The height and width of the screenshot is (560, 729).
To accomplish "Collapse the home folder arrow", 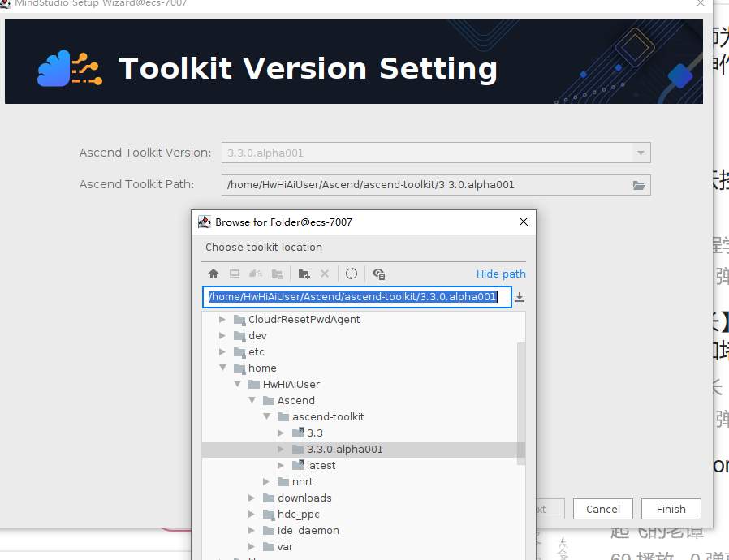I will (x=222, y=368).
